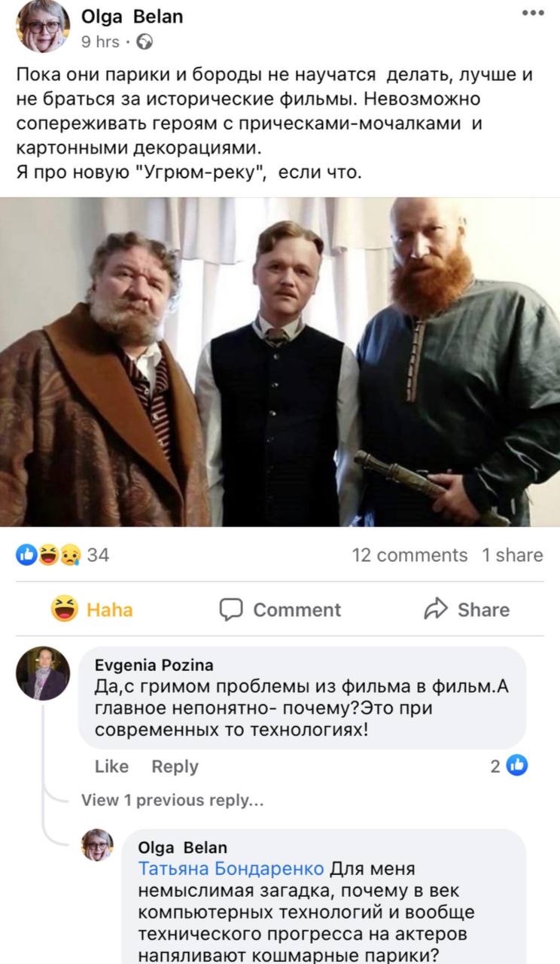Open Evgenia Pozina's name link
Screen dimensions: 560x964
(154, 664)
